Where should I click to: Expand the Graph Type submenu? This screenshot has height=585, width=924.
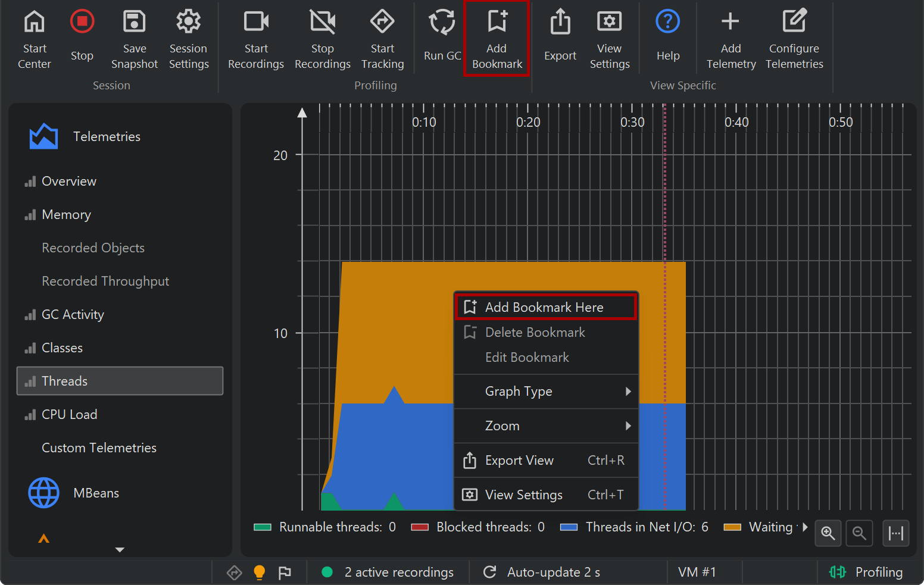[x=546, y=392]
